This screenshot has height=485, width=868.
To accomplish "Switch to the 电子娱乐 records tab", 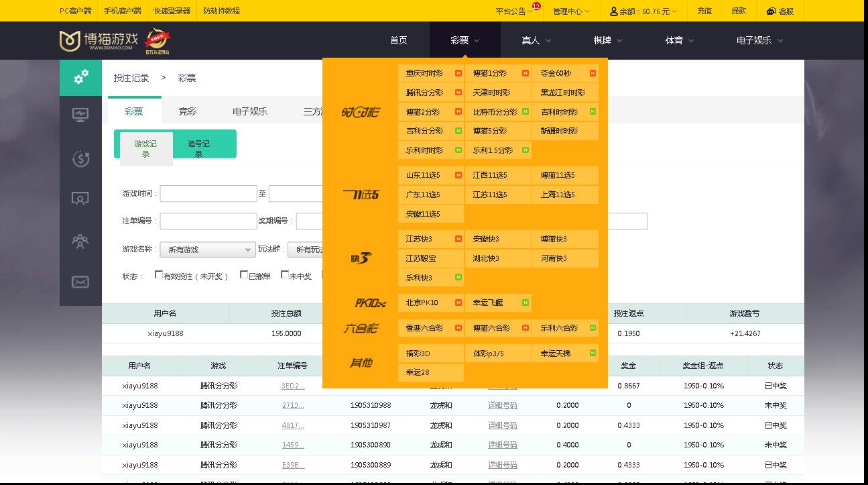I will (250, 111).
